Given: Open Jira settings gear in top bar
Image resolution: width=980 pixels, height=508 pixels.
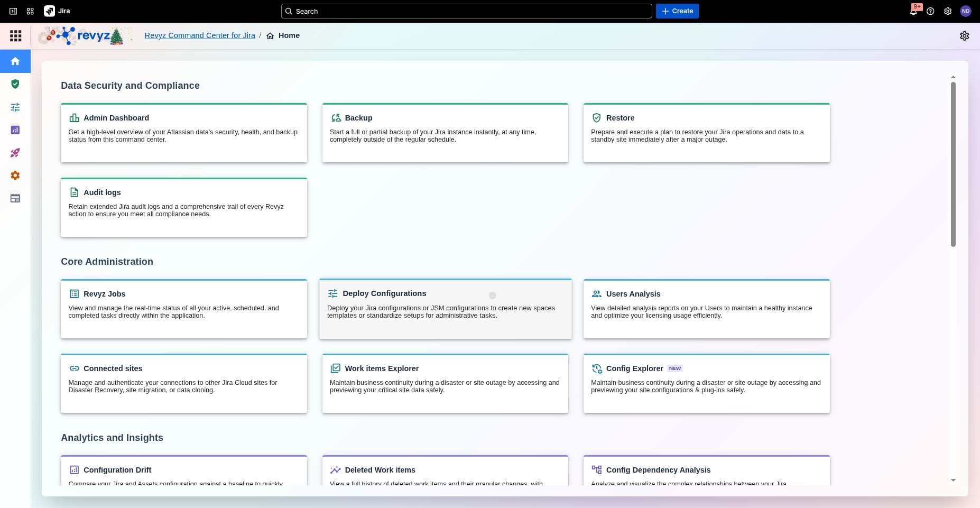Looking at the screenshot, I should click(x=948, y=11).
